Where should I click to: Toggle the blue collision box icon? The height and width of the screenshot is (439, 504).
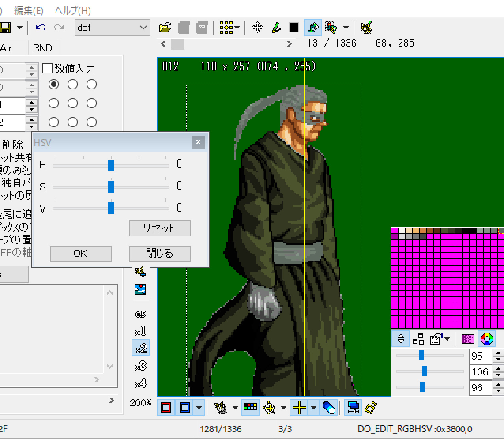[x=184, y=407]
